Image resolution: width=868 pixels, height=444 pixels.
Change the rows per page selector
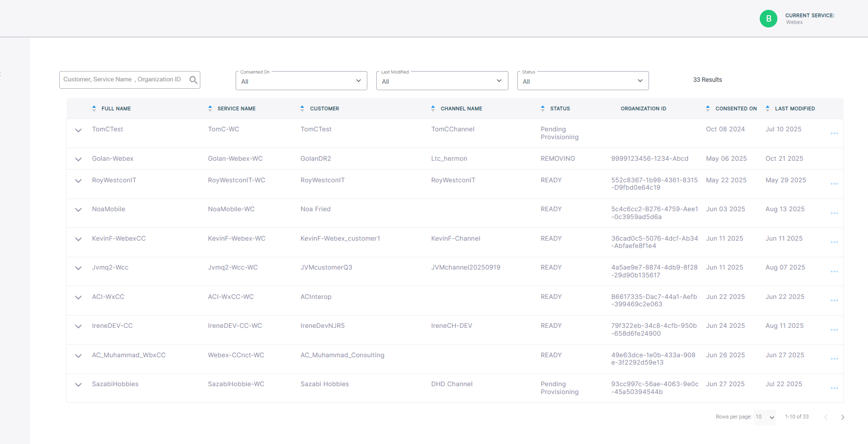coord(765,417)
